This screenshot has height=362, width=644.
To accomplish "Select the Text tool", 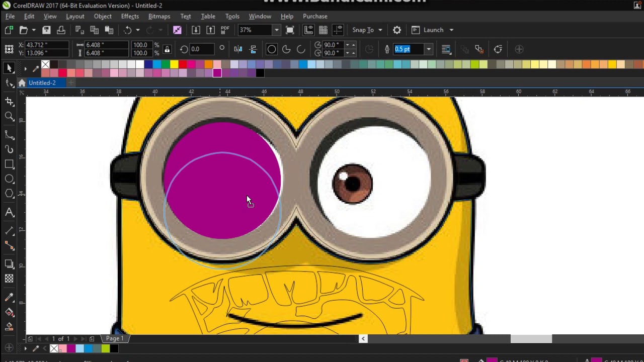I will (x=9, y=213).
